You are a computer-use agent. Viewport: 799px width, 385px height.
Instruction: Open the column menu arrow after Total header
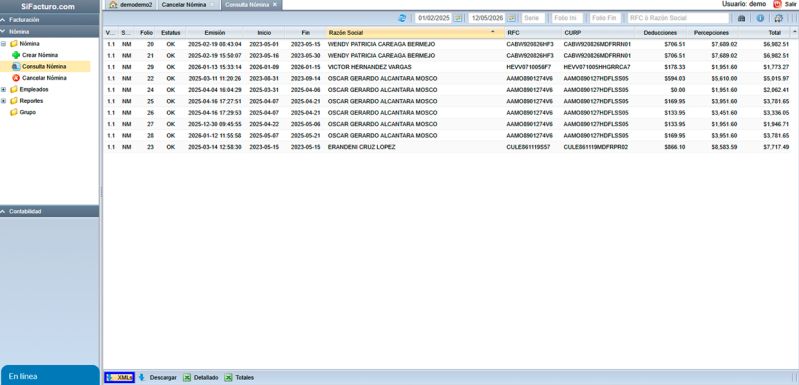point(794,32)
